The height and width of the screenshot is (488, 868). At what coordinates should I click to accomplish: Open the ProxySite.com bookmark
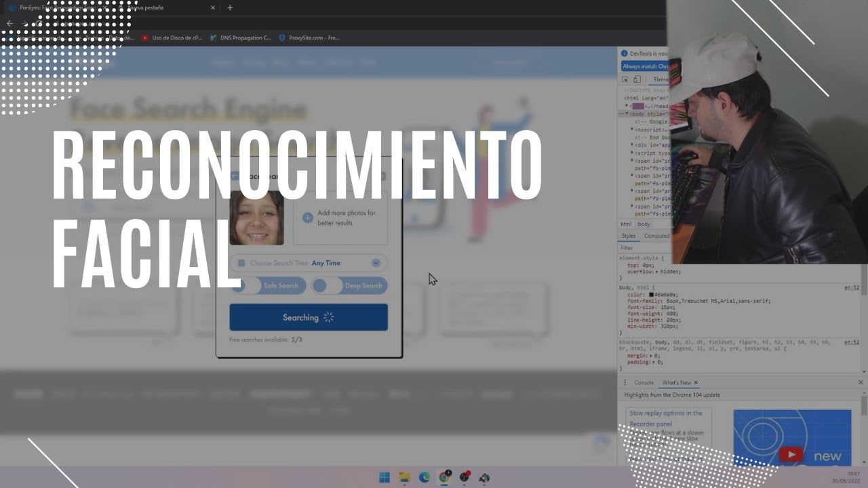pyautogui.click(x=309, y=38)
